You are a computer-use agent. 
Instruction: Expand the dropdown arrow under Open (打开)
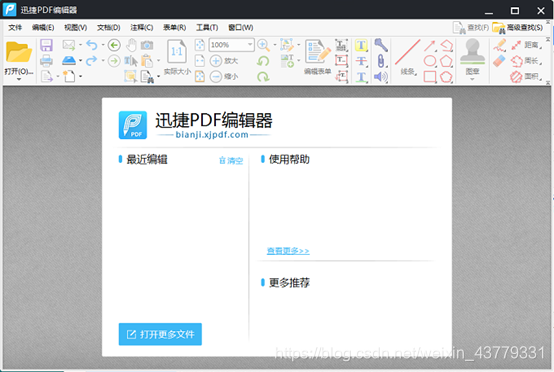(19, 79)
